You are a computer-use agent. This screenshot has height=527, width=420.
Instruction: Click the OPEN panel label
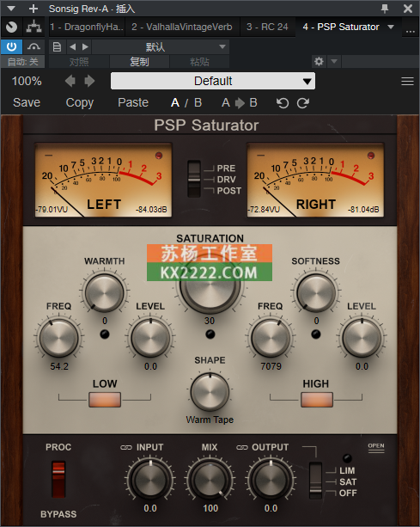point(376,446)
